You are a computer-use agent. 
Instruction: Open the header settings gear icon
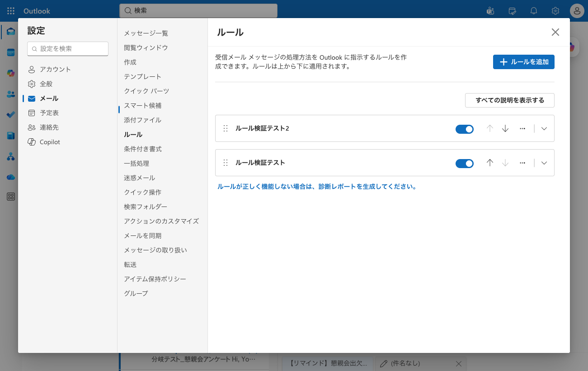coord(555,11)
